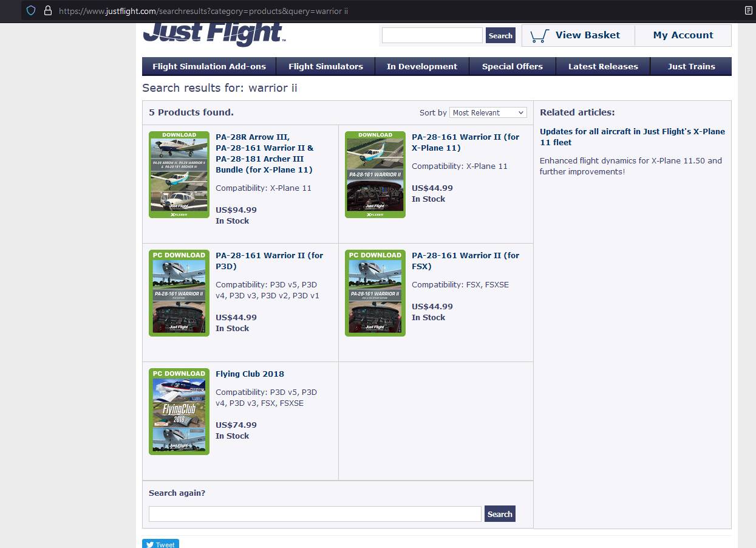Click the Just Flight logo

point(214,34)
